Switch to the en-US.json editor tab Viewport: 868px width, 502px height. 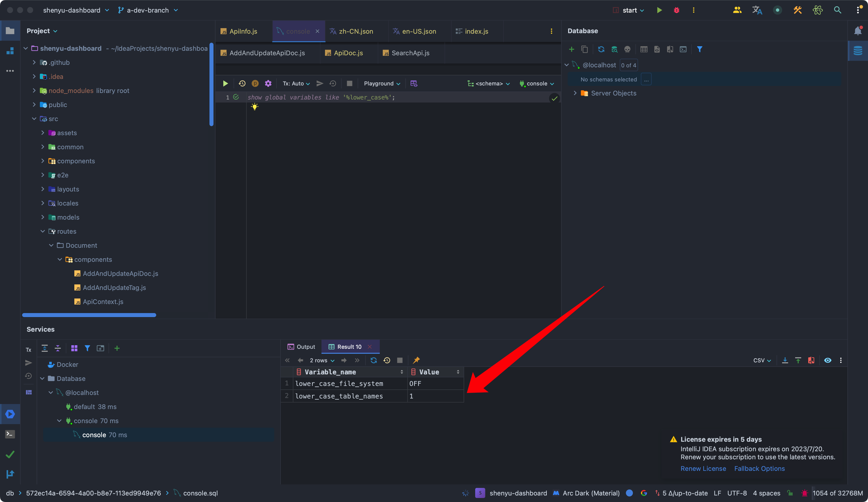[x=419, y=31]
